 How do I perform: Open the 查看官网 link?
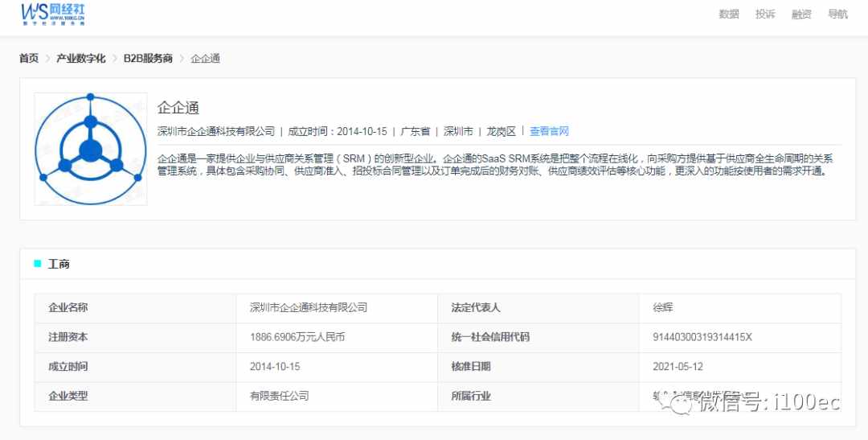click(549, 131)
